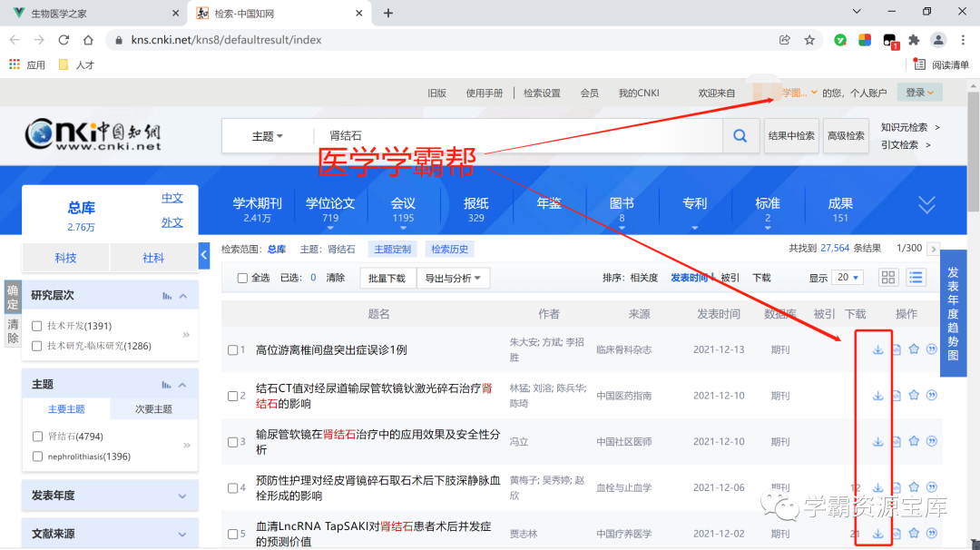Collapse left filter panel arrow
The image size is (980, 550).
click(x=204, y=256)
